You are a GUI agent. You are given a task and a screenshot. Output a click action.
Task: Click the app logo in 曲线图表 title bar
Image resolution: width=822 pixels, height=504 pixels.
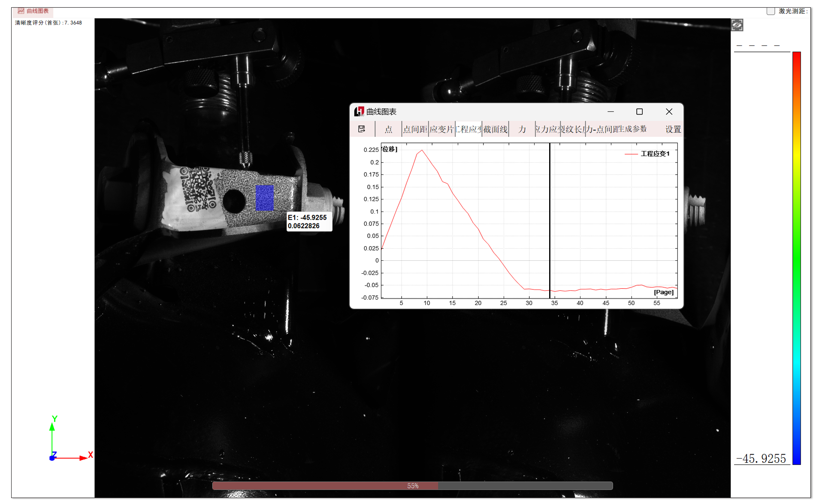359,112
